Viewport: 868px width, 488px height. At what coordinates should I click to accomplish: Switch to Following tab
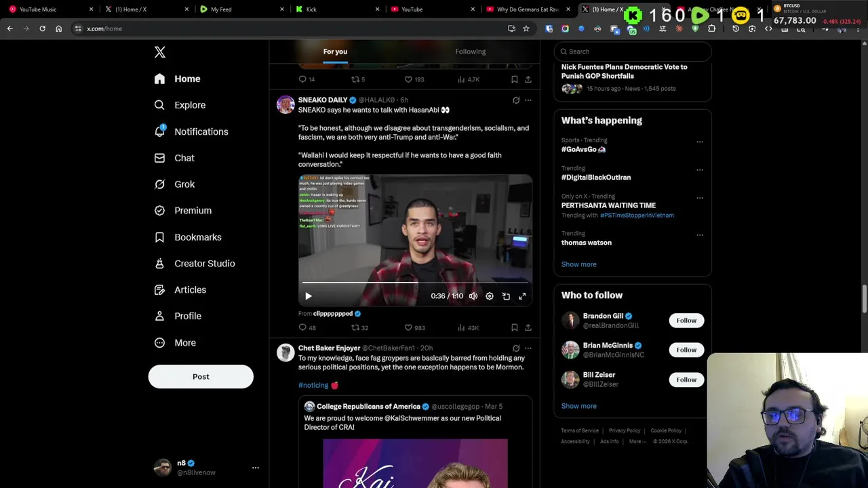471,52
